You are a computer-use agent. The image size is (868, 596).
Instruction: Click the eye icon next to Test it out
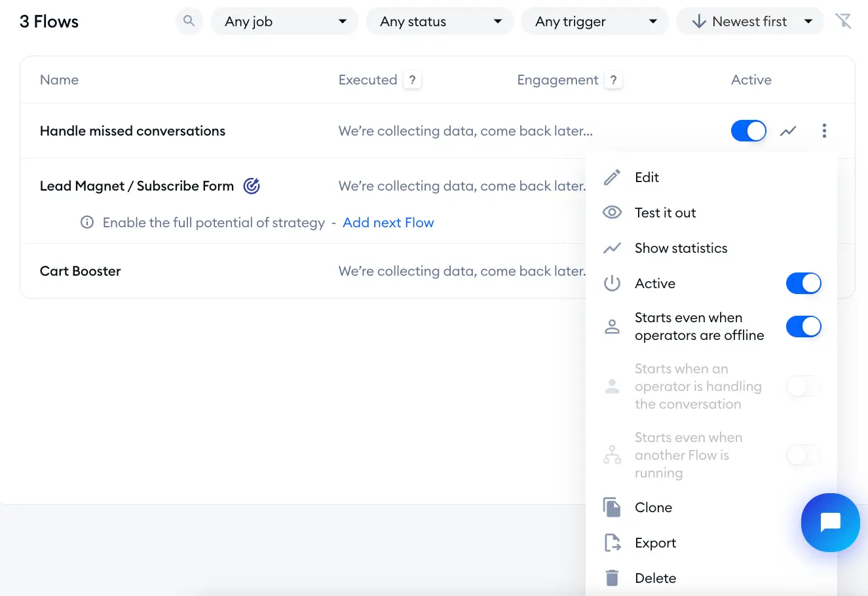click(612, 213)
